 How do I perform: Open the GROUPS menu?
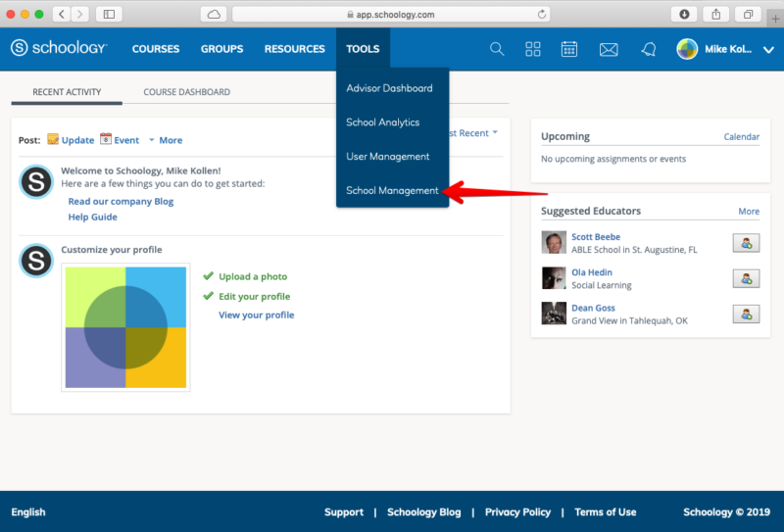coord(222,49)
